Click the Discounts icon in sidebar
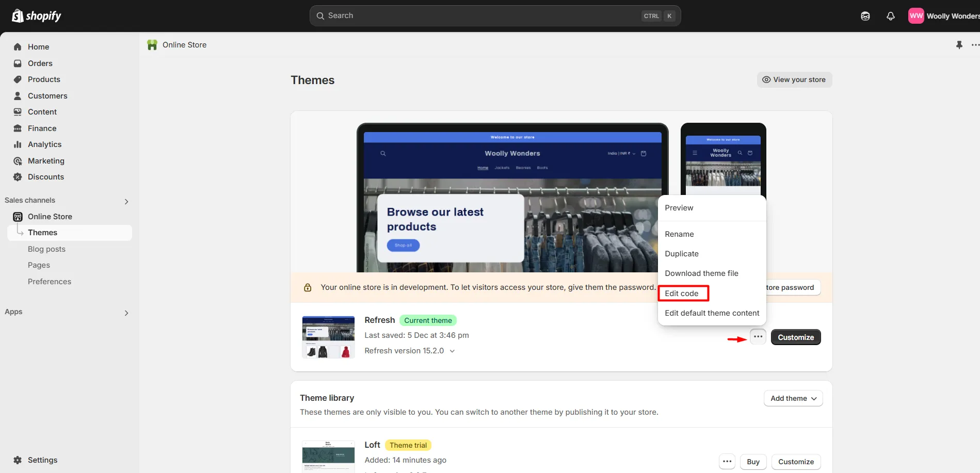 pos(18,177)
